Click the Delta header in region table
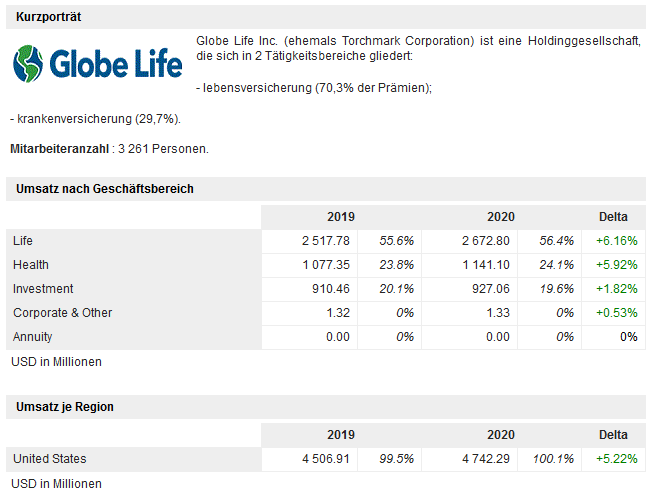This screenshot has height=500, width=651. 613,435
